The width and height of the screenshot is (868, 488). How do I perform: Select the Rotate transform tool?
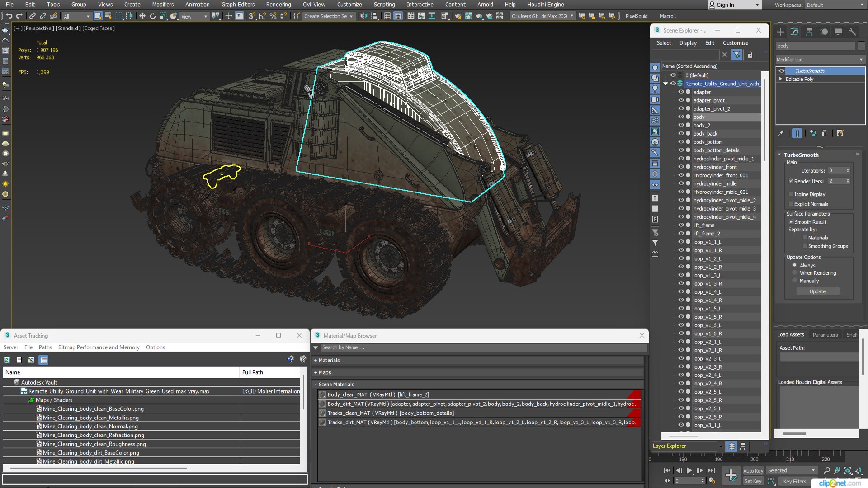(152, 16)
